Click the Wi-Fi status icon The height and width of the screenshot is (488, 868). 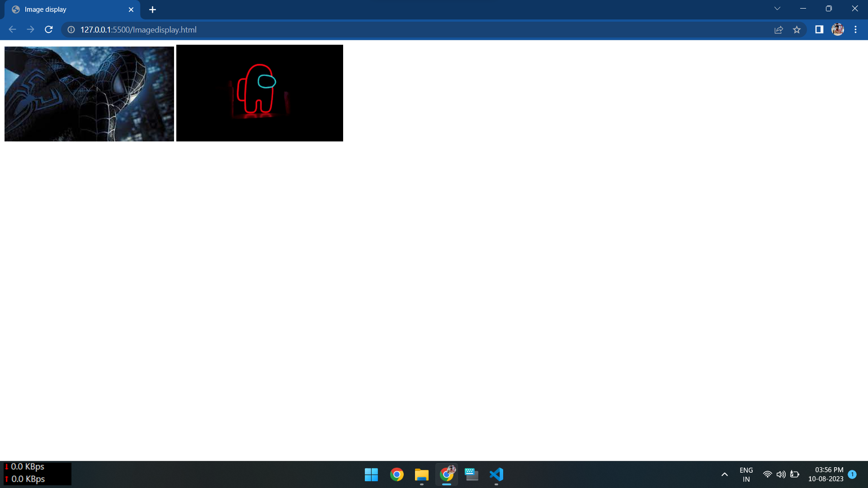(768, 474)
